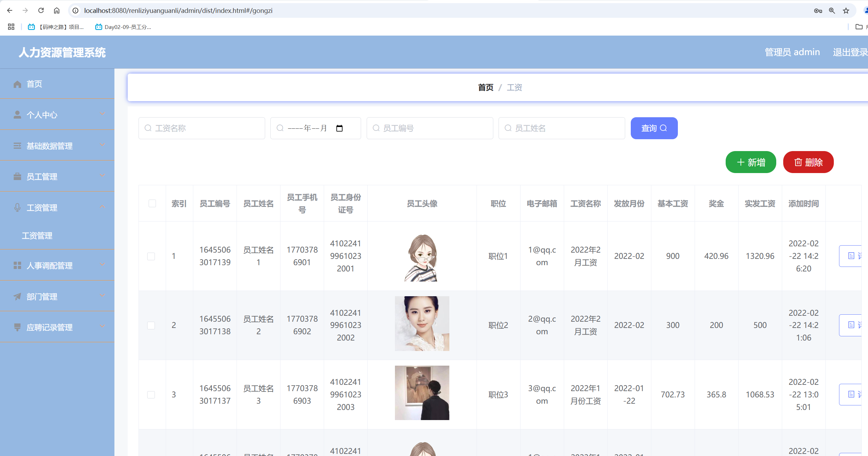Click the browser reload icon
The width and height of the screenshot is (868, 456).
(41, 10)
